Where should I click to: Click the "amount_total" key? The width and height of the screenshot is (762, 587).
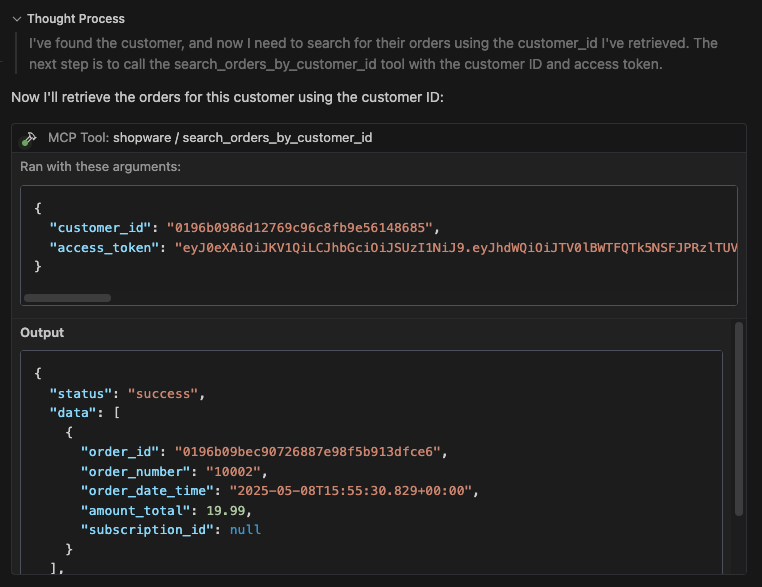click(136, 511)
